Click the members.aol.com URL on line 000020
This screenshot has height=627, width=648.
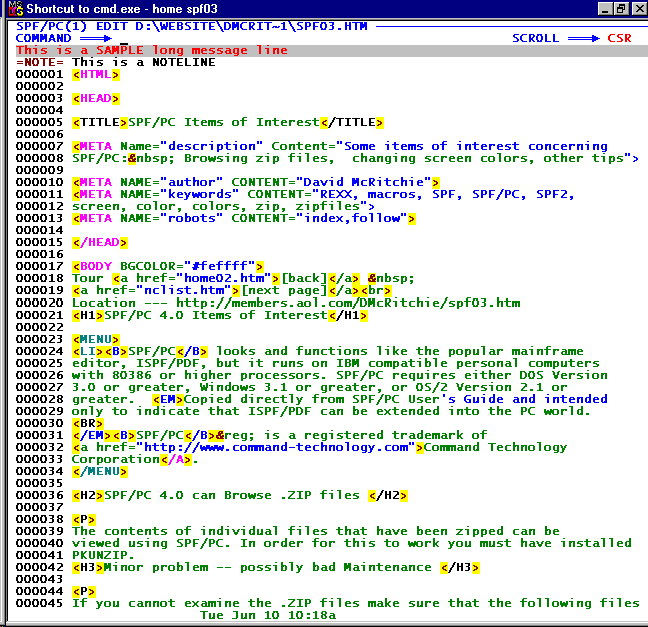(x=348, y=303)
